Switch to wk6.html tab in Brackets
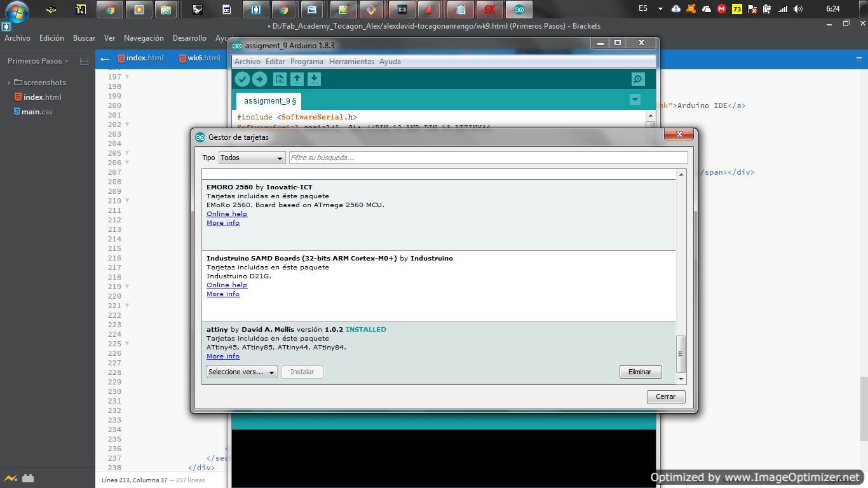The width and height of the screenshot is (868, 488). point(199,58)
